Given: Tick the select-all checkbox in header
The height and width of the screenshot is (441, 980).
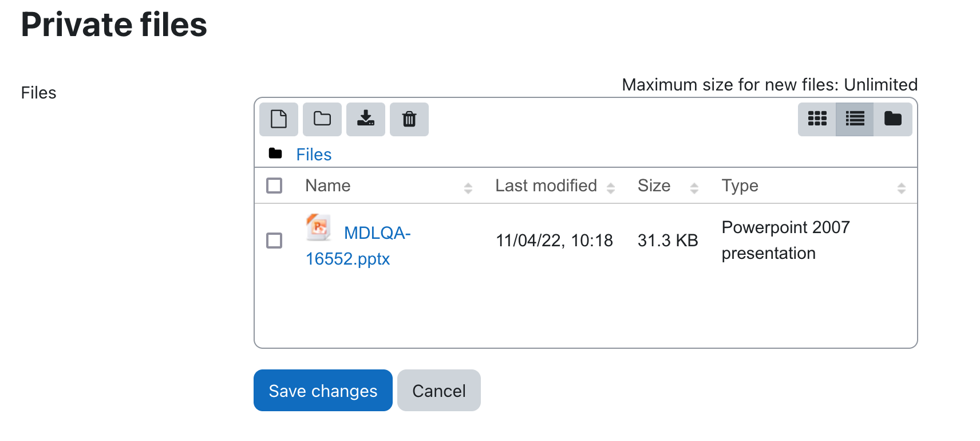Looking at the screenshot, I should [x=274, y=186].
